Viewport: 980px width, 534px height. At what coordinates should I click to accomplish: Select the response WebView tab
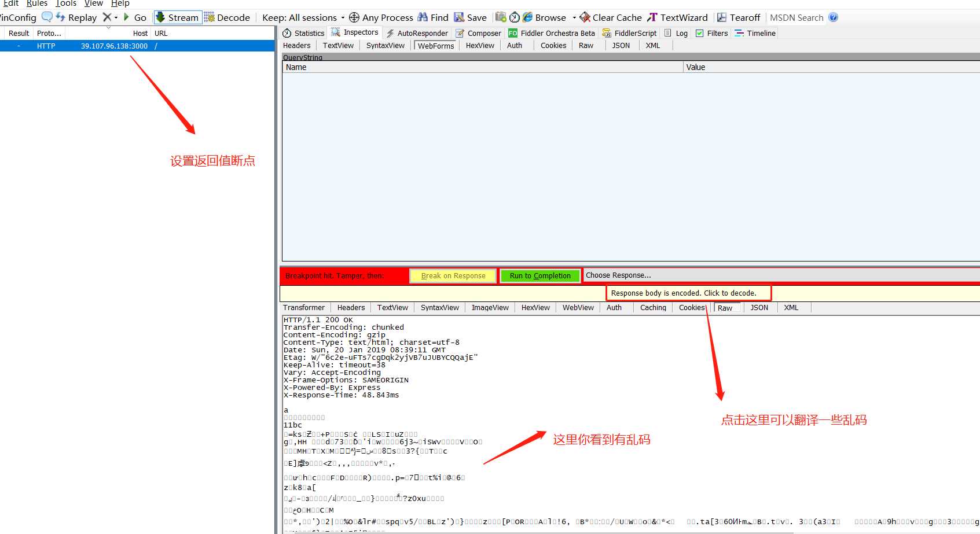point(578,308)
